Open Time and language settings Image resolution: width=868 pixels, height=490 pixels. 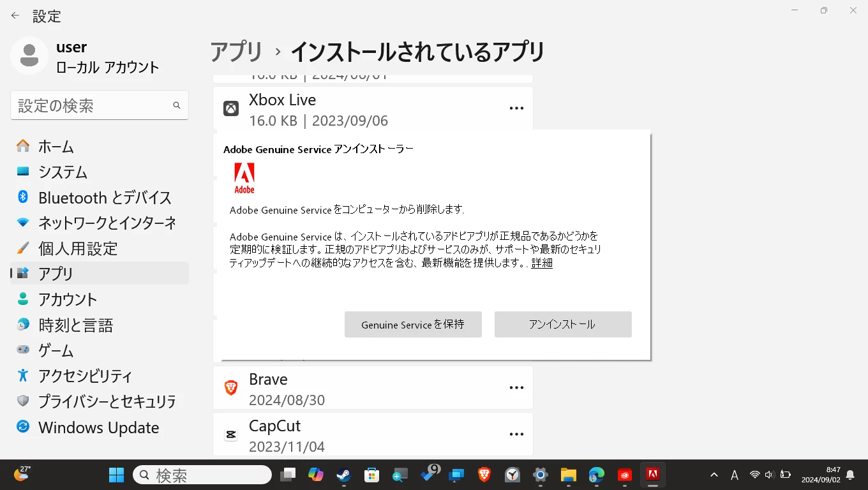[100, 325]
